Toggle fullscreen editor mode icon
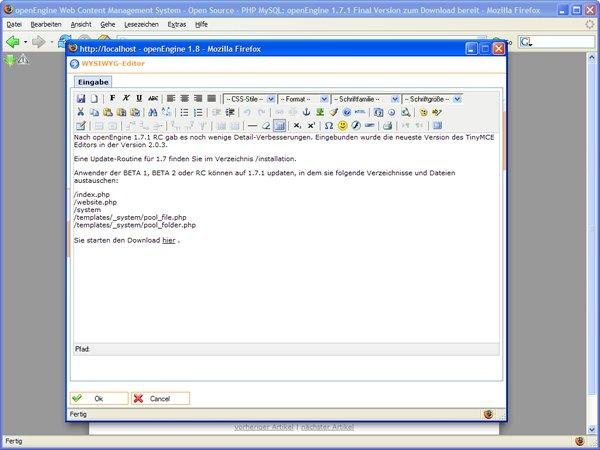Image resolution: width=600 pixels, height=450 pixels. 437,126
